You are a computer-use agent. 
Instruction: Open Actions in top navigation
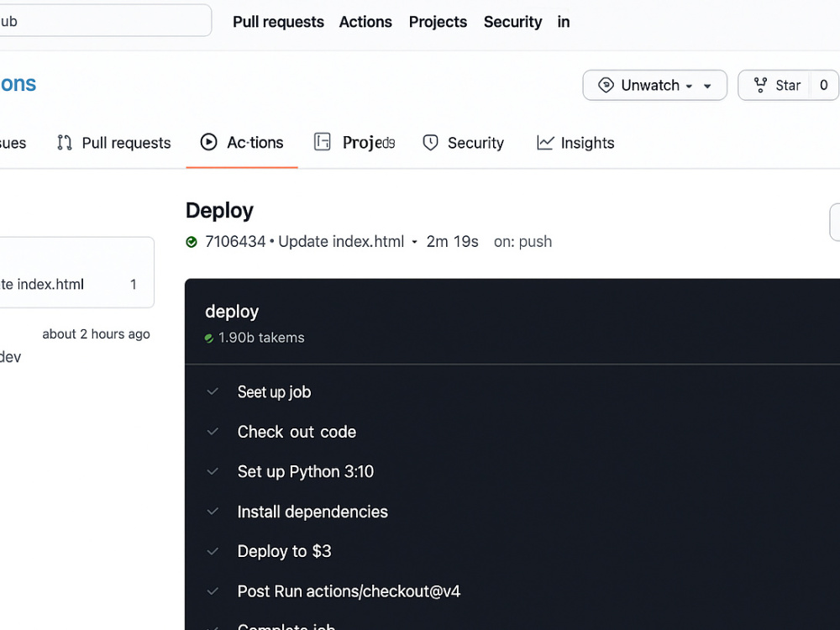(x=365, y=22)
